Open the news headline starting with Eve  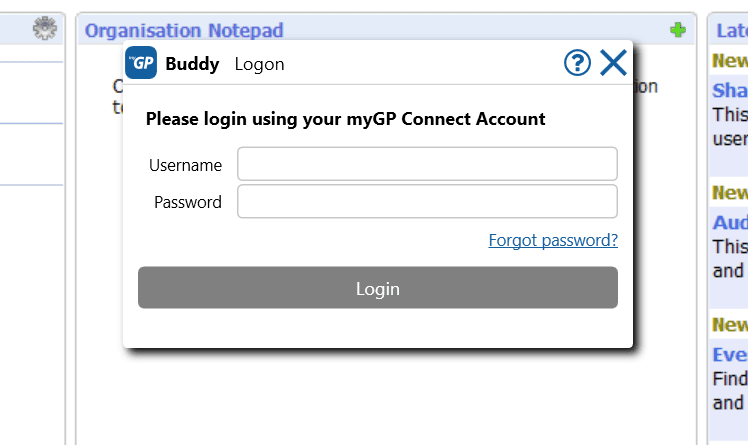click(x=730, y=354)
